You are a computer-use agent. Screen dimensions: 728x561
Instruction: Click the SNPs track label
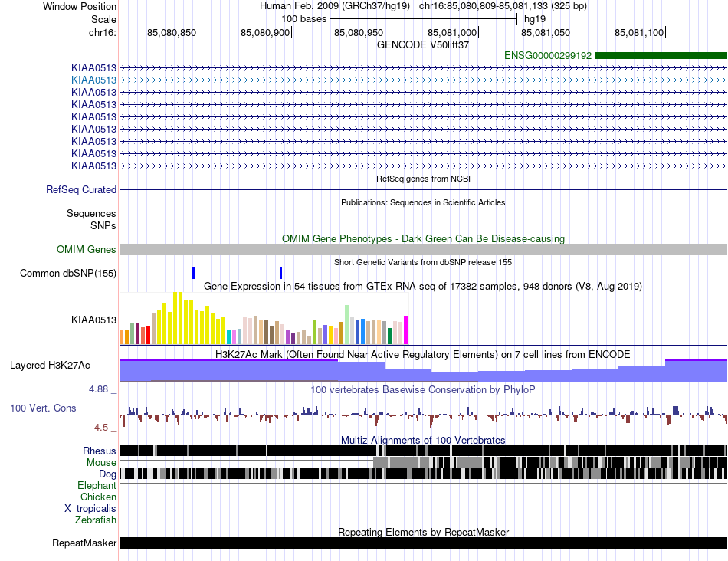click(x=103, y=225)
